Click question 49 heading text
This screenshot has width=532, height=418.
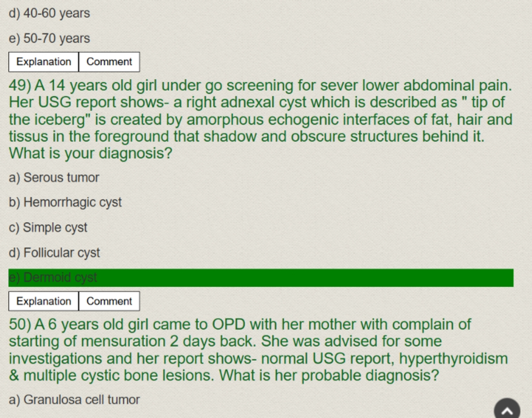point(260,120)
